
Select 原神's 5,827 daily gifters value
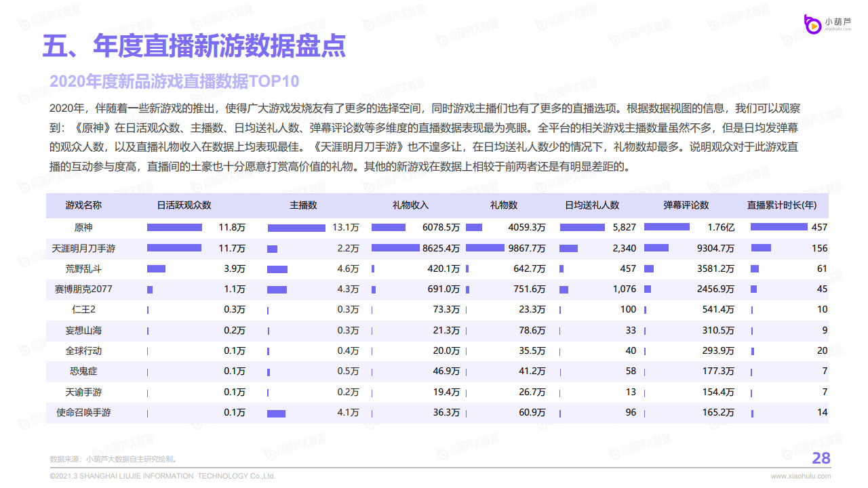pos(624,228)
